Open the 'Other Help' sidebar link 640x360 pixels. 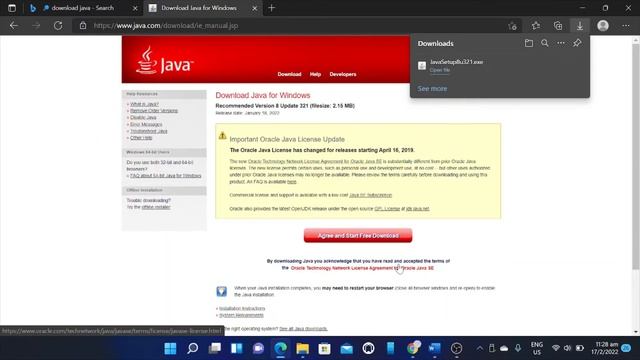point(141,138)
